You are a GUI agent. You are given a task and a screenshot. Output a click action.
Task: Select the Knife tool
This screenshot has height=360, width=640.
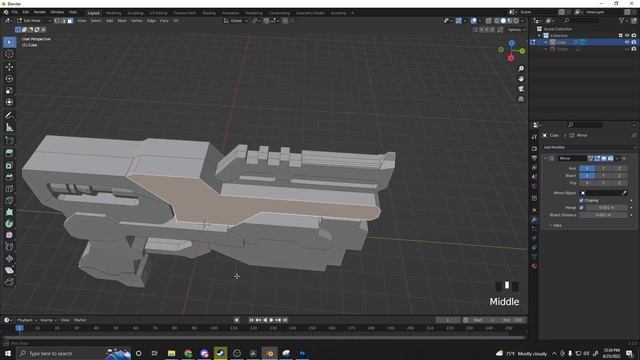9,200
